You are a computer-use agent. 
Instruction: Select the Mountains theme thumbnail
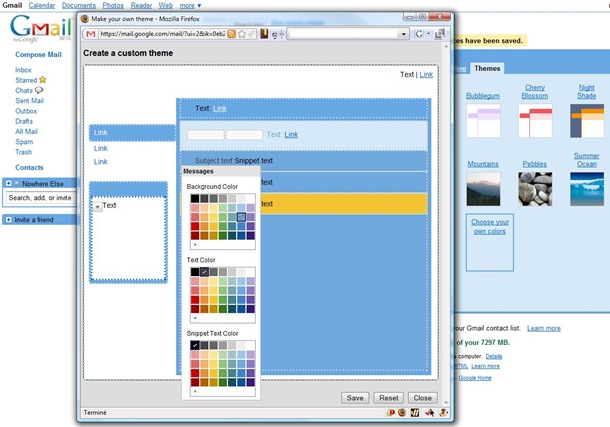click(x=483, y=189)
